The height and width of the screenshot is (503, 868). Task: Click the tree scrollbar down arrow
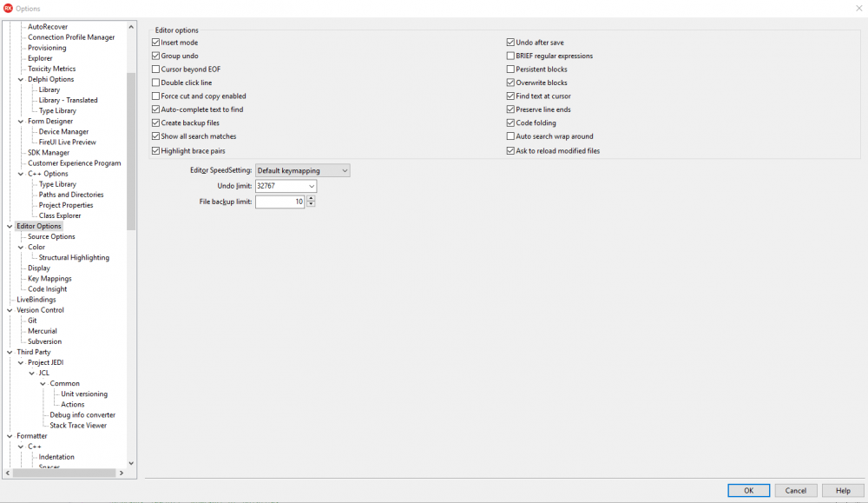click(131, 463)
